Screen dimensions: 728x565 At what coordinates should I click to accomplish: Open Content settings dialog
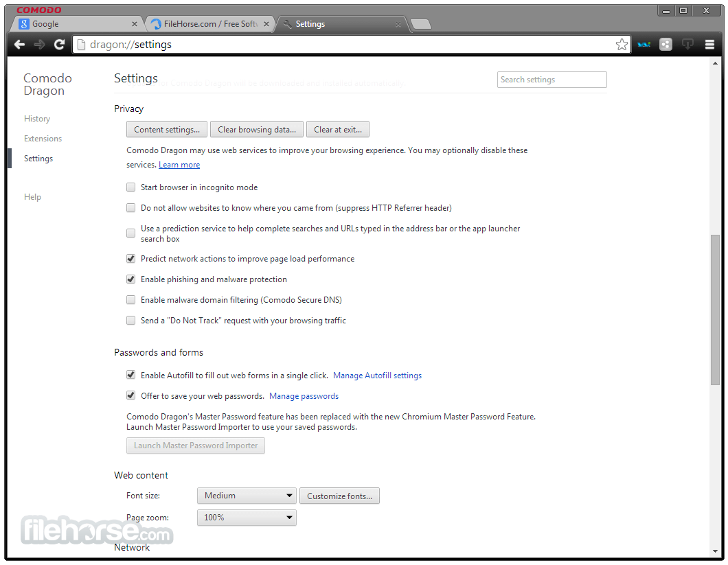point(167,130)
